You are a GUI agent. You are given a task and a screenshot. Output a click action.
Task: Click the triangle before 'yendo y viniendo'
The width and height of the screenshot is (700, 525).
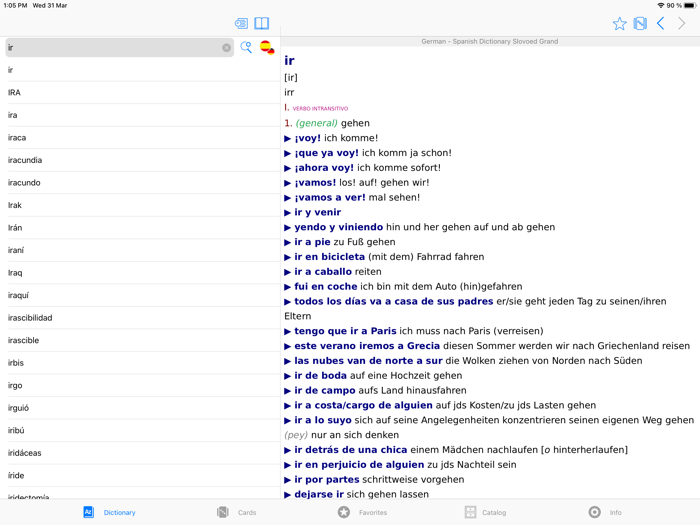(288, 228)
